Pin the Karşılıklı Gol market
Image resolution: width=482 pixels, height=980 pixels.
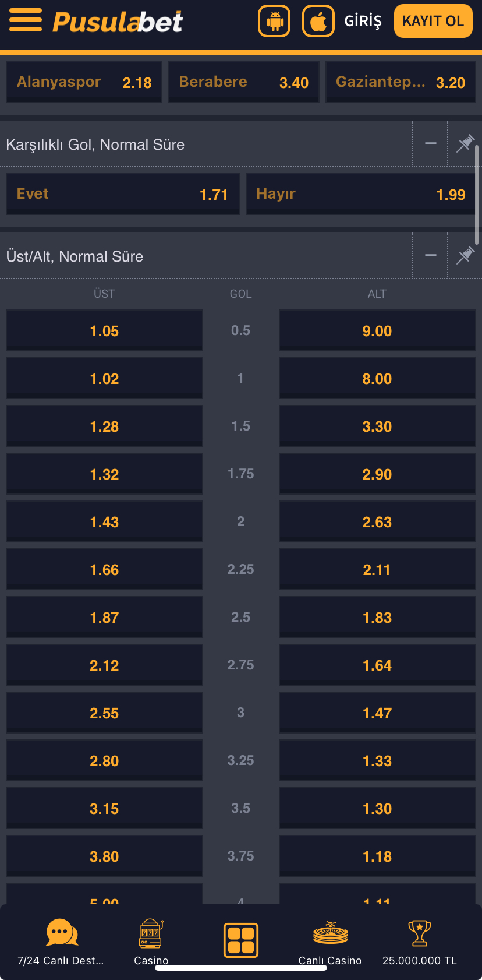pyautogui.click(x=465, y=143)
